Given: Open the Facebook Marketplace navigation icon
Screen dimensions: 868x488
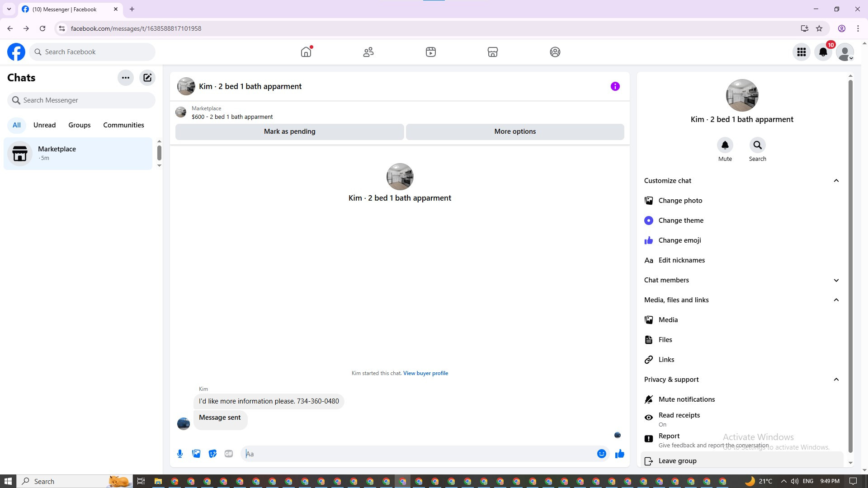Looking at the screenshot, I should [493, 52].
